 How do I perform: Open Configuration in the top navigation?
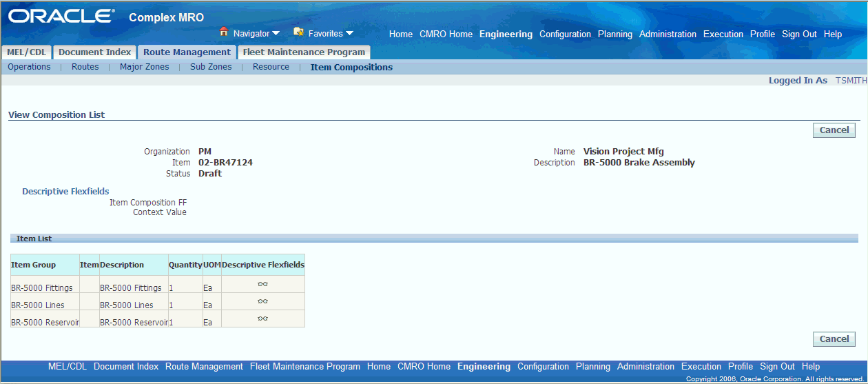click(565, 34)
